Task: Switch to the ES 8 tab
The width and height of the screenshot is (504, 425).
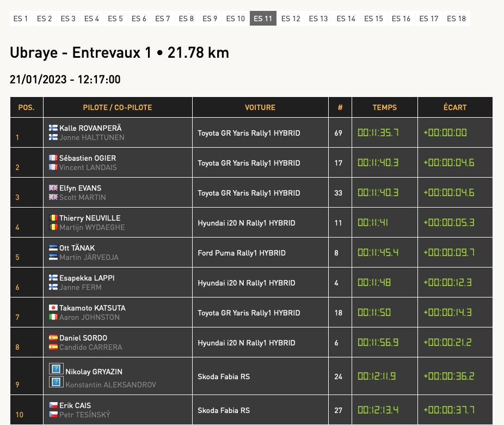Action: (x=186, y=19)
